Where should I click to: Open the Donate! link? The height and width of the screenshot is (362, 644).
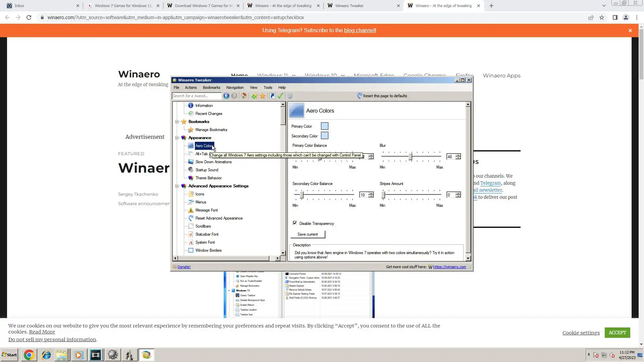tap(184, 267)
